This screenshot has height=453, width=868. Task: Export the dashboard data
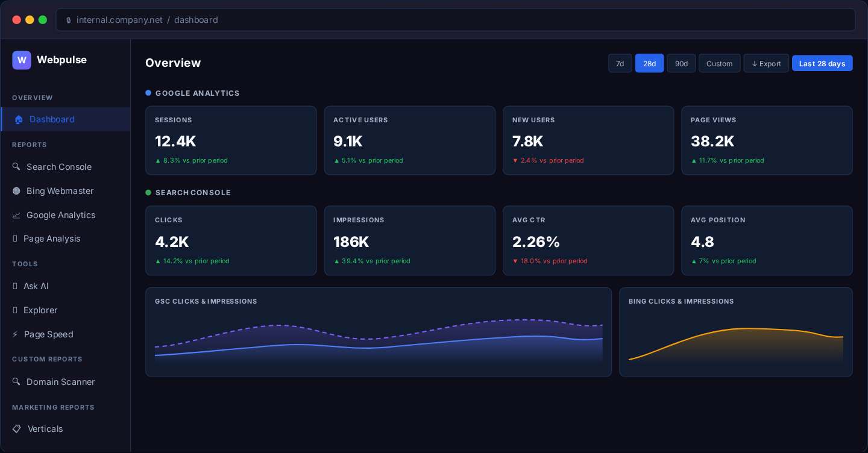pos(766,63)
